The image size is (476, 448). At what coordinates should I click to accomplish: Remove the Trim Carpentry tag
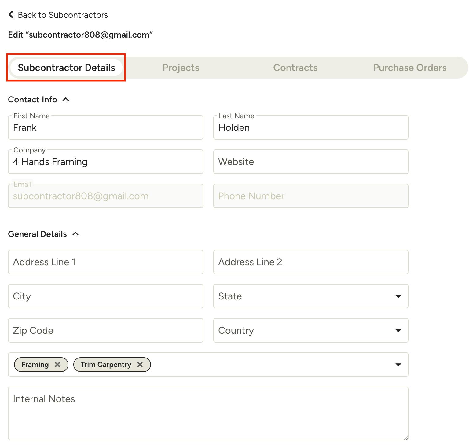pyautogui.click(x=140, y=365)
